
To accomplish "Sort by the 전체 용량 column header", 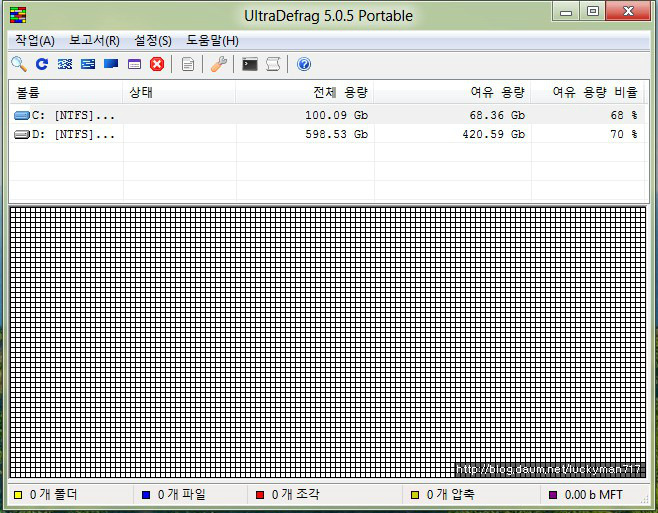I will tap(305, 92).
